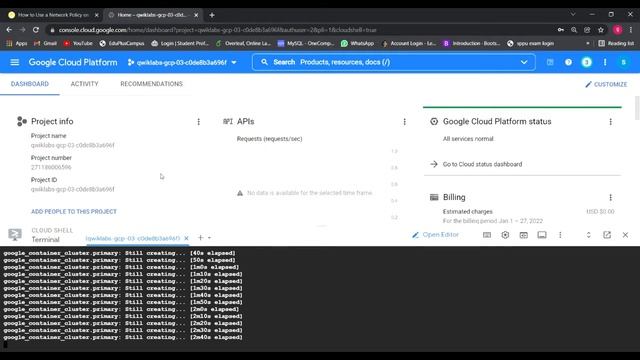Click the Google Cloud Platform logo
The width and height of the screenshot is (640, 360).
[73, 62]
